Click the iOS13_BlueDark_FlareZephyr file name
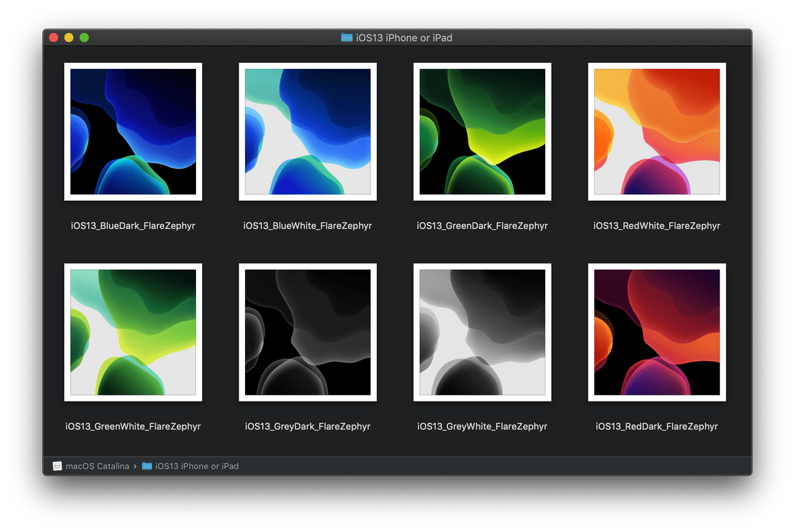This screenshot has height=532, width=795. [133, 226]
